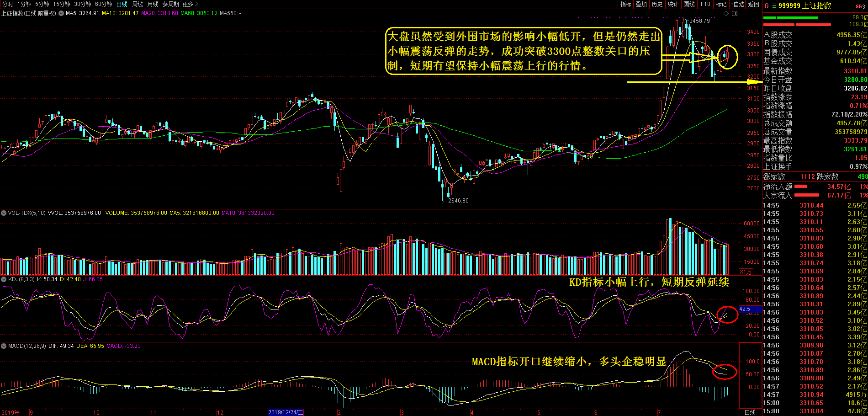The width and height of the screenshot is (868, 416).
Task: Click the 返回 back button
Action: click(753, 4)
